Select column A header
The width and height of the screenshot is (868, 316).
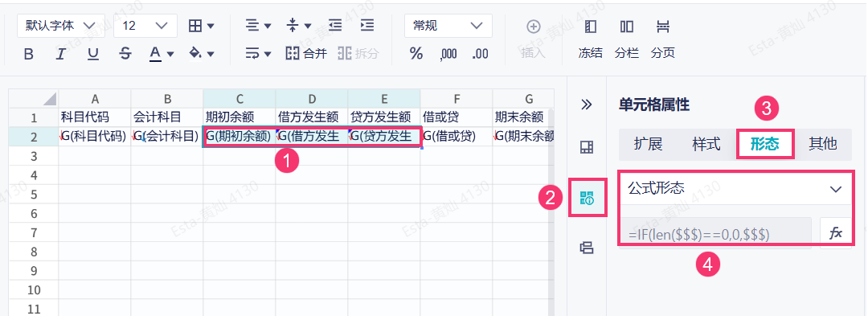pyautogui.click(x=95, y=99)
